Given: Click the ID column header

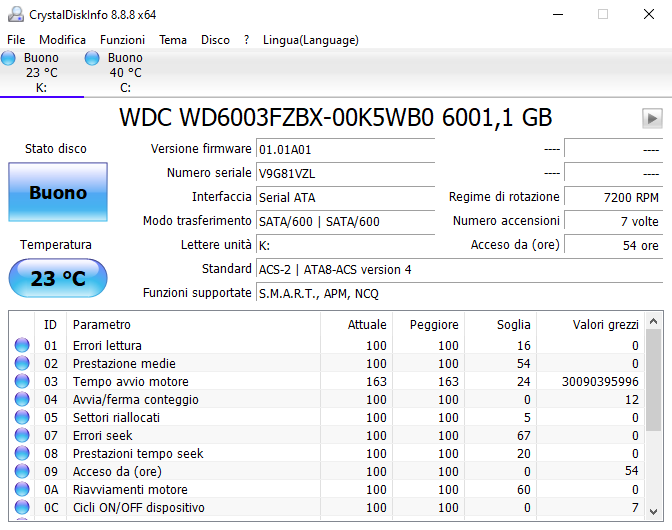Looking at the screenshot, I should pos(50,324).
